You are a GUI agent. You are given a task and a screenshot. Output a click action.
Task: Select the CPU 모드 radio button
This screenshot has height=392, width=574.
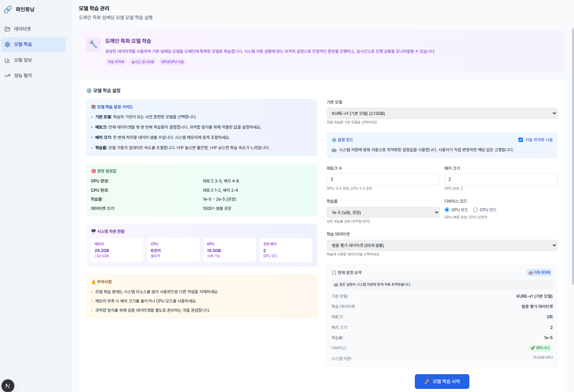(x=475, y=210)
